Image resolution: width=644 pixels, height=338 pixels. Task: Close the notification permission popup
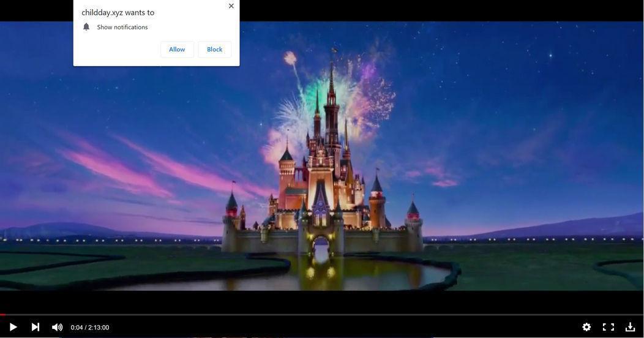click(231, 6)
